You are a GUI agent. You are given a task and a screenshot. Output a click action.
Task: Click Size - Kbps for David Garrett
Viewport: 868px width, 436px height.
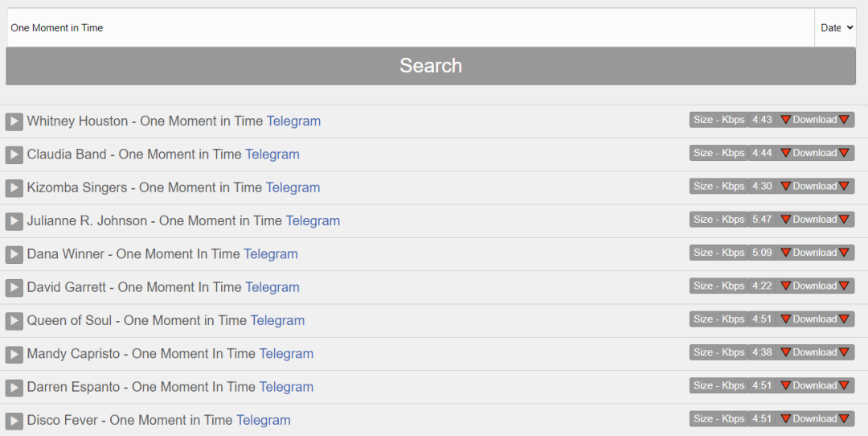719,286
